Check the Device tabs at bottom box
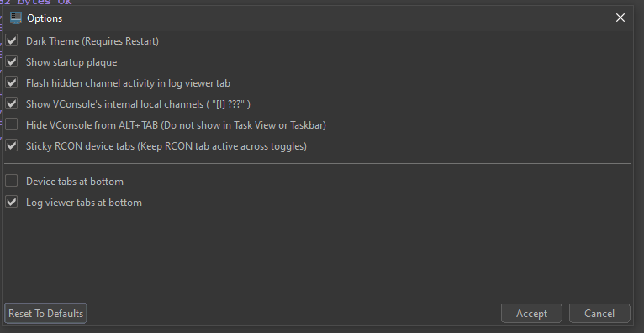This screenshot has height=333, width=644. pyautogui.click(x=12, y=181)
